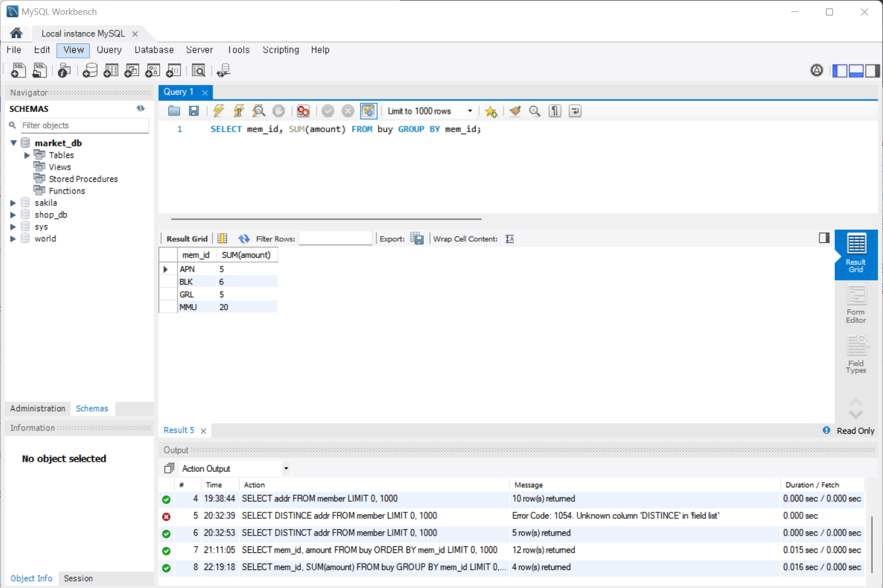Show the Field Types view

(856, 354)
